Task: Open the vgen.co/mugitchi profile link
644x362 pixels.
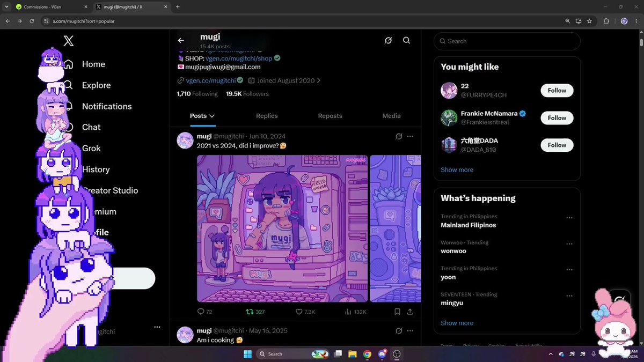Action: pyautogui.click(x=211, y=80)
